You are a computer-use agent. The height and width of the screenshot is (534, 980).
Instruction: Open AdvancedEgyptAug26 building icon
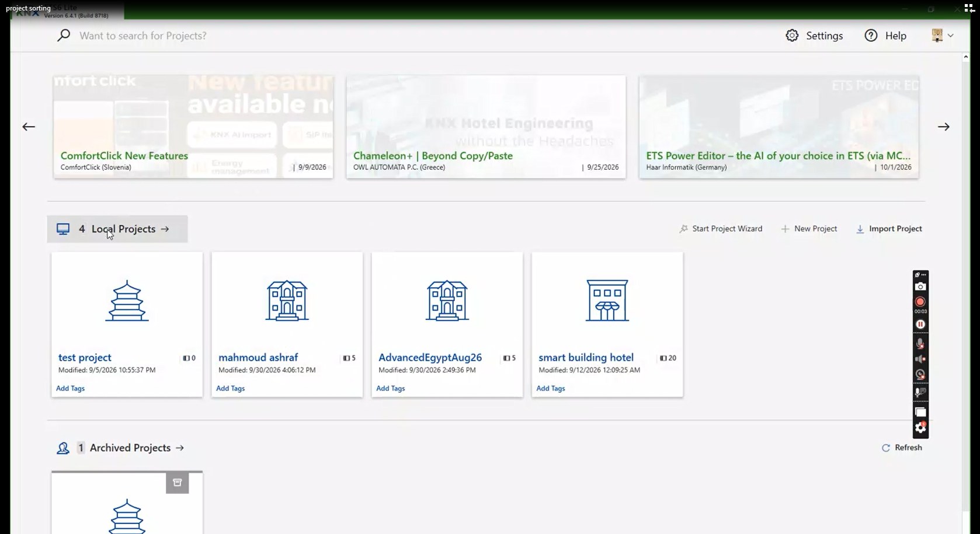tap(447, 301)
